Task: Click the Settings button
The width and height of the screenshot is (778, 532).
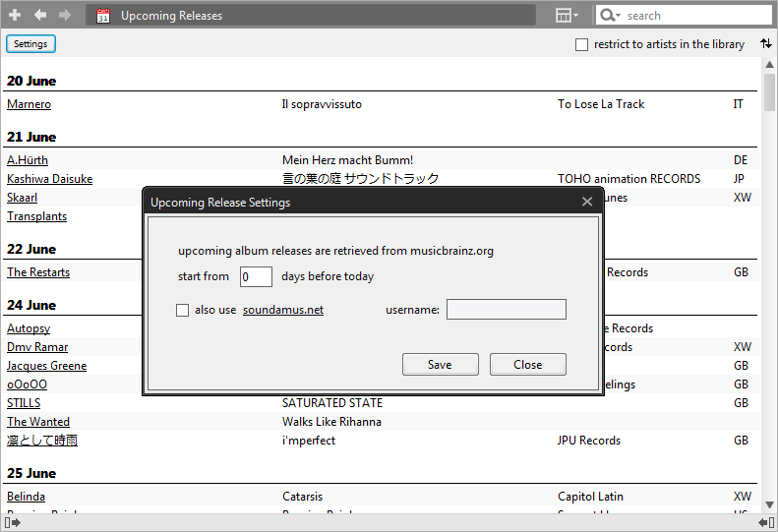Action: click(30, 43)
